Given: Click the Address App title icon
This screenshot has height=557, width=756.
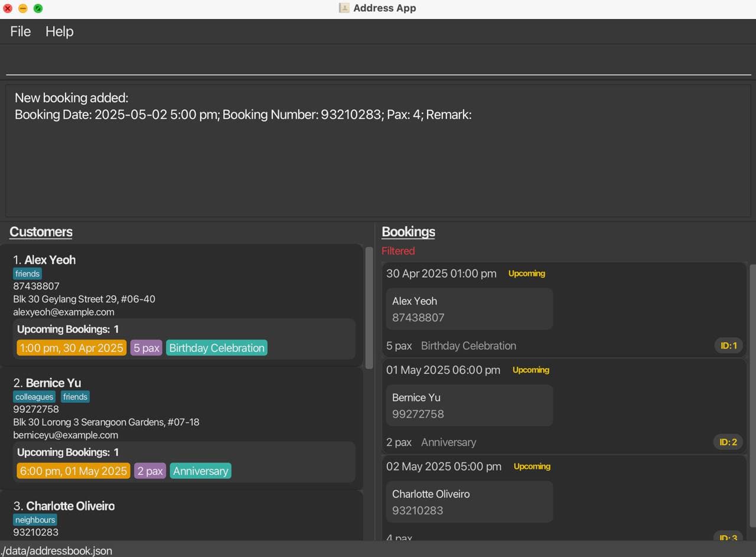Looking at the screenshot, I should click(344, 8).
